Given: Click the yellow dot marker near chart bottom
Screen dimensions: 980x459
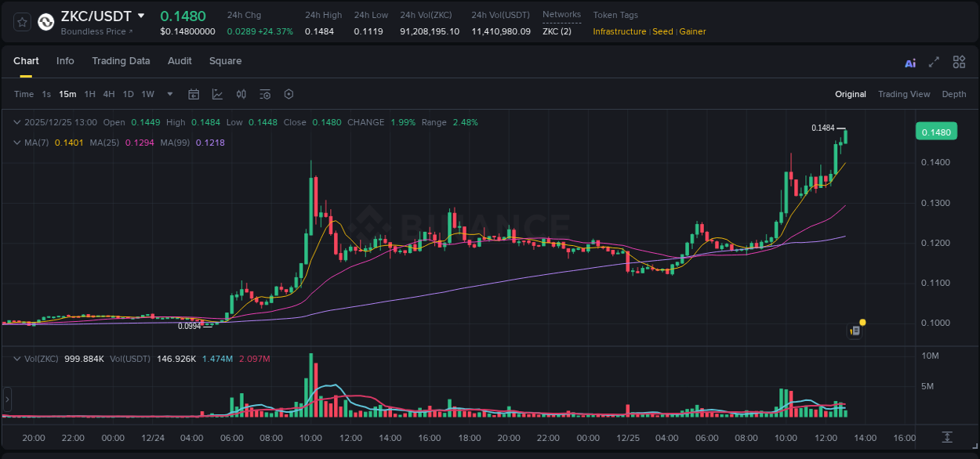Looking at the screenshot, I should 862,322.
